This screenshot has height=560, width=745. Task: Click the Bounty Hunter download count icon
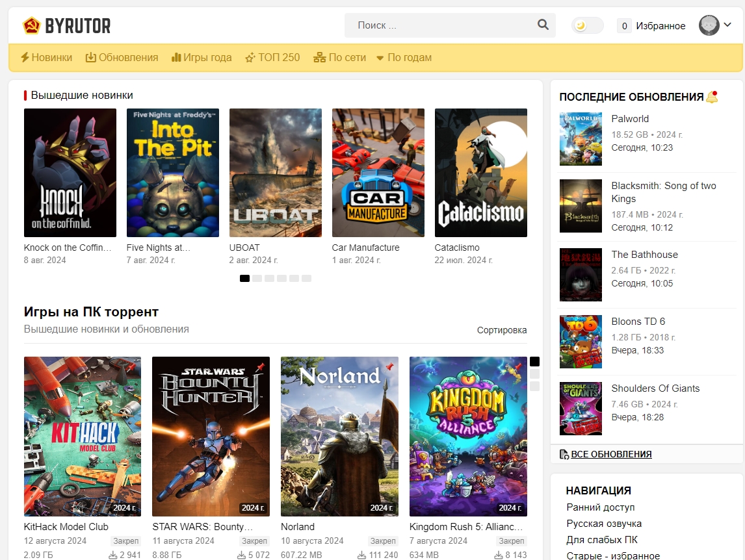coord(241,555)
